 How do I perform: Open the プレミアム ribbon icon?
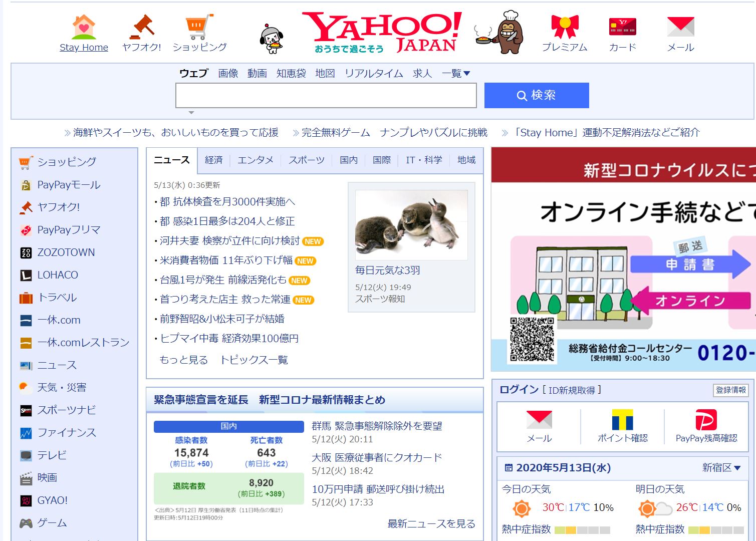coord(565,27)
